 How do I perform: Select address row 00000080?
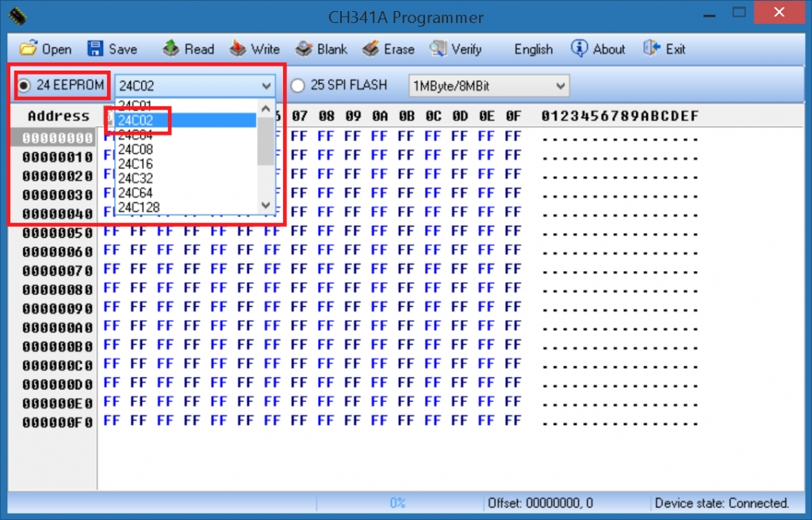click(x=57, y=290)
